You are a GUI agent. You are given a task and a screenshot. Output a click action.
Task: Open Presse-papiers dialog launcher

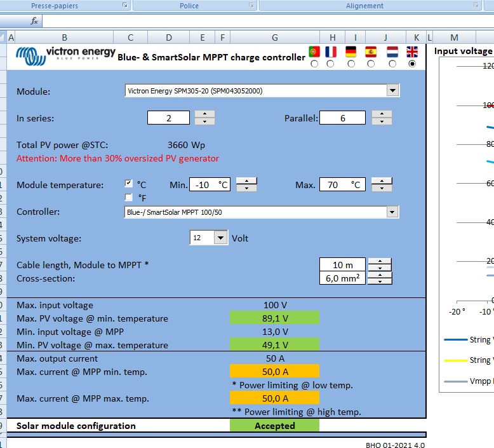pyautogui.click(x=125, y=5)
